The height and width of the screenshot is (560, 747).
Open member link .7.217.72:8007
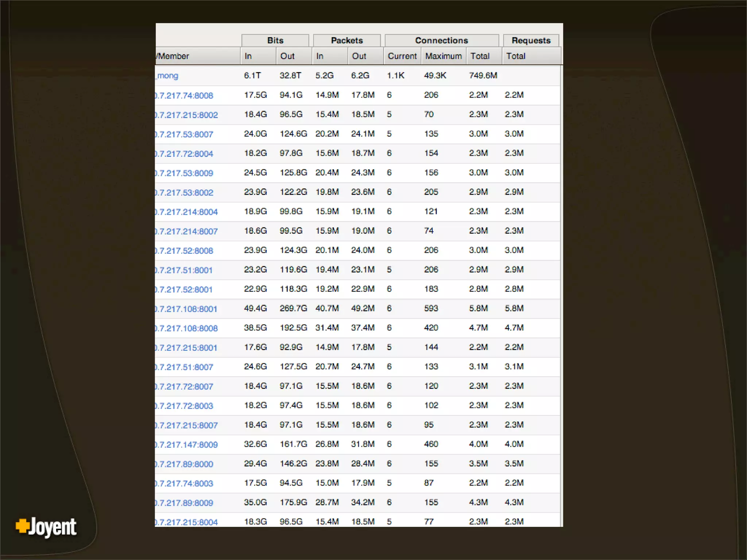184,386
